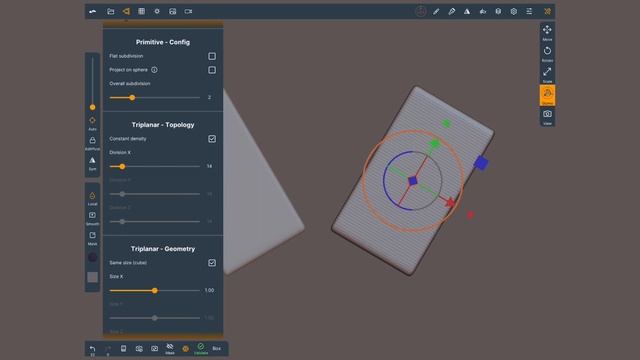640x360 pixels.
Task: Uncheck Constant density checkbox
Action: [x=212, y=139]
